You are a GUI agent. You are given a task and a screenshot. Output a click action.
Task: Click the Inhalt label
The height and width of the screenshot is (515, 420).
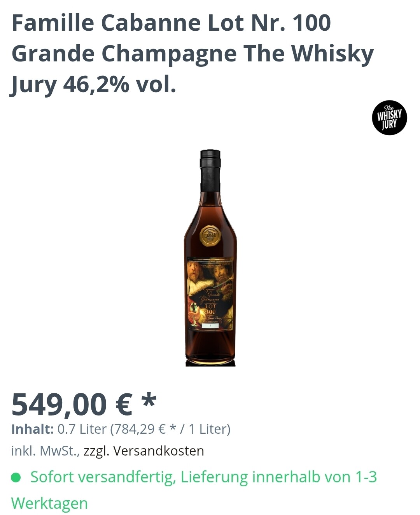pos(32,429)
